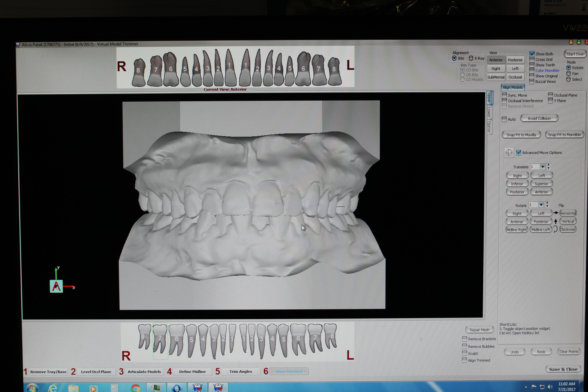Uncheck Show Both checkbox
The image size is (588, 392).
coord(532,54)
